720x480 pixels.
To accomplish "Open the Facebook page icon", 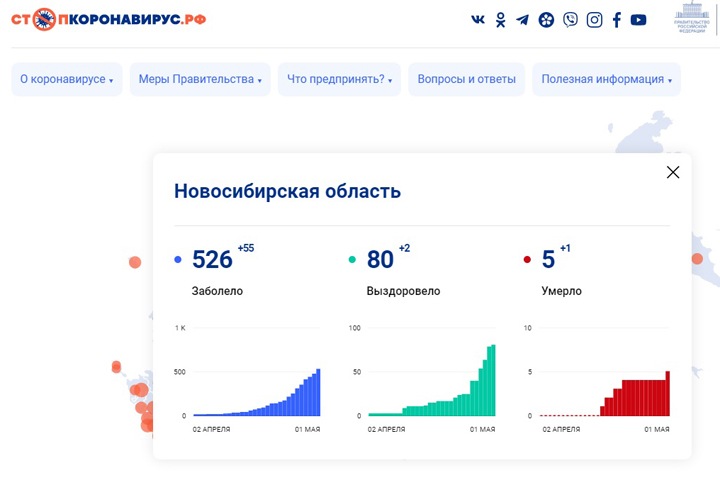I will click(x=616, y=20).
